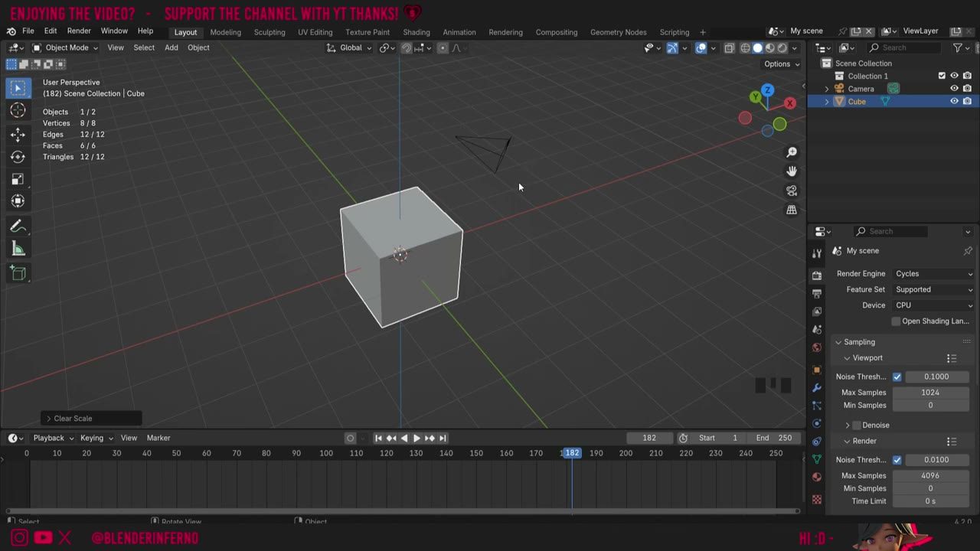Screen dimensions: 980x551
Task: Activate the Transform tool
Action: [x=18, y=201]
